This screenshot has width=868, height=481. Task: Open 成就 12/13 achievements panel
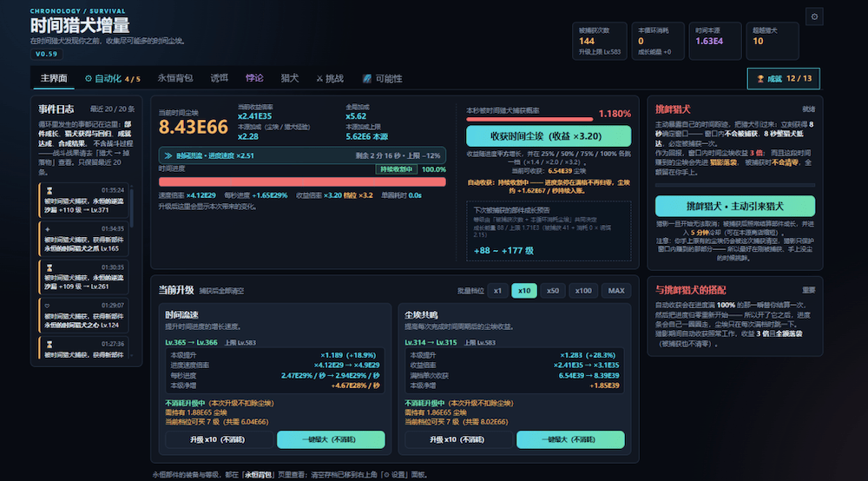pos(783,79)
